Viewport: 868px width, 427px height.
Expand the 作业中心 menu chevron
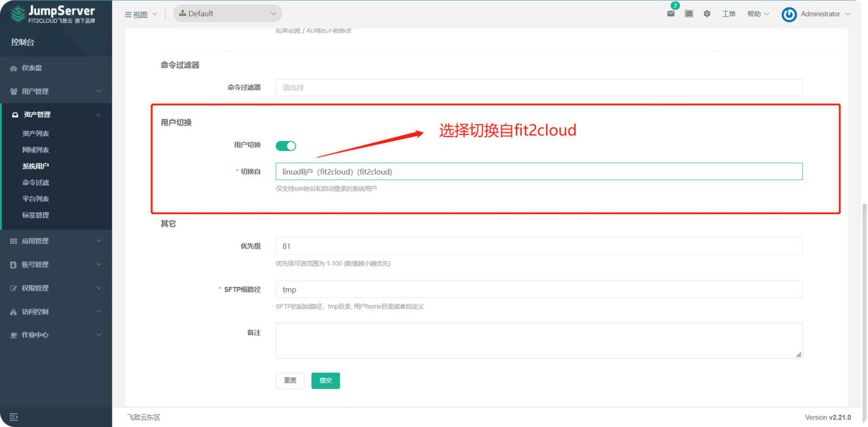[99, 335]
